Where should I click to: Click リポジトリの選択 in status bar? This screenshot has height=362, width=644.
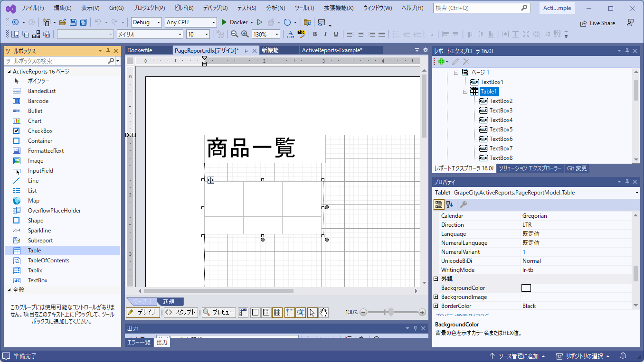(582, 356)
